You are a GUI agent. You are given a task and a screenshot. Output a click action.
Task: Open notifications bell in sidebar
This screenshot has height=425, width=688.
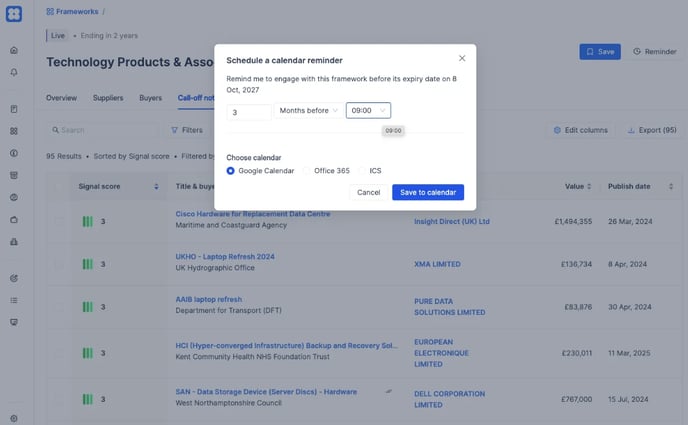tap(14, 72)
